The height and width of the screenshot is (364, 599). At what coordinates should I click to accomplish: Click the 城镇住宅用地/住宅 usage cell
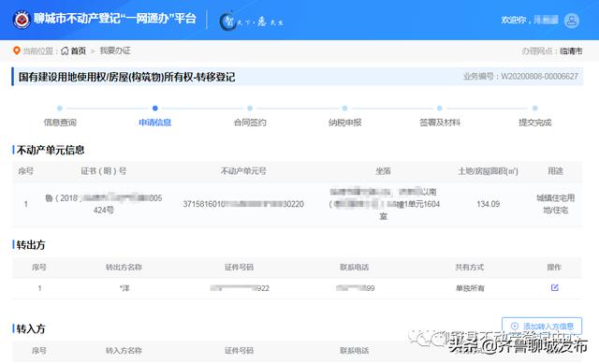click(x=555, y=204)
